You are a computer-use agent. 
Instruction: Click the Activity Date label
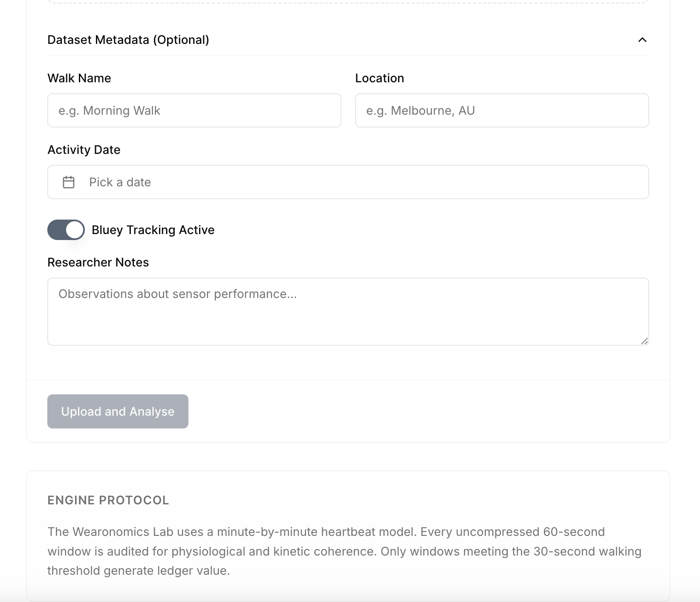coord(84,150)
